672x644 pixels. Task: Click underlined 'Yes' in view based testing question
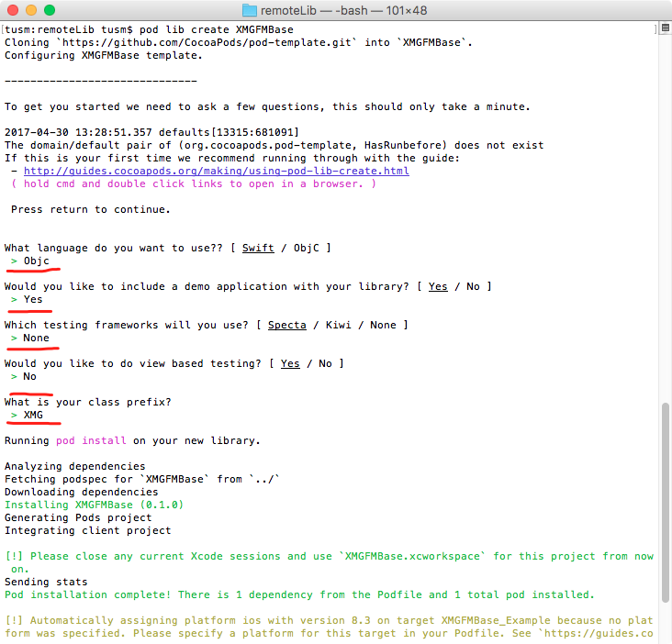tap(290, 363)
